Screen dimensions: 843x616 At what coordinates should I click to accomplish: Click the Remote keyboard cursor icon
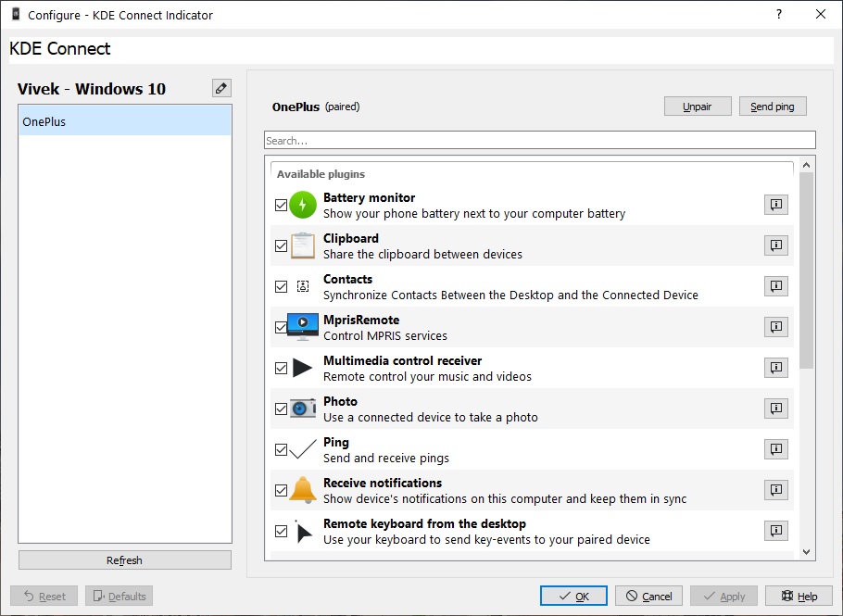coord(303,531)
